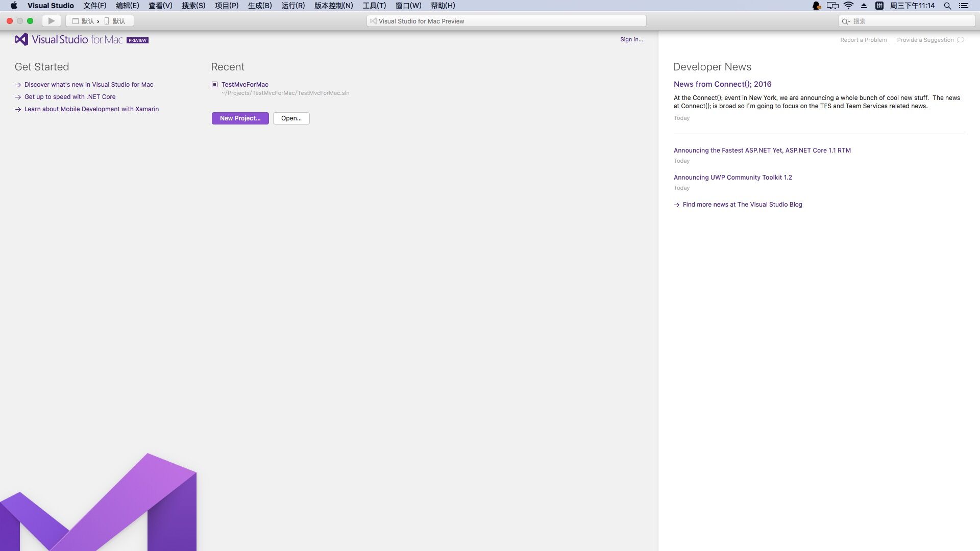Image resolution: width=980 pixels, height=551 pixels.
Task: Open ASP.NET Core 1.1 RTM announcement
Action: 762,151
